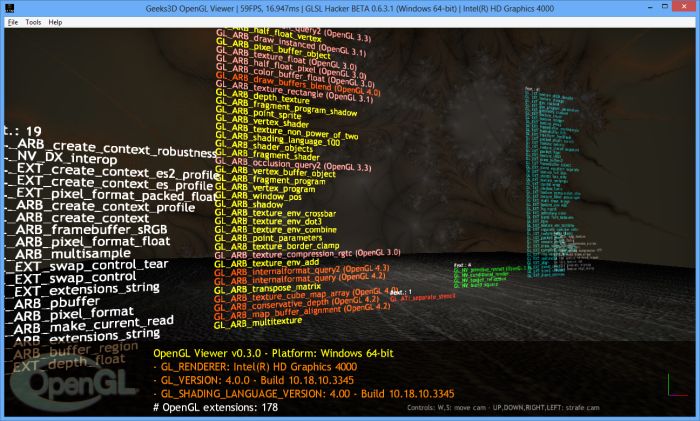Screen dimensions: 700x421
Task: Click the "_ARB_pixel_format_float" text
Action: [x=87, y=242]
